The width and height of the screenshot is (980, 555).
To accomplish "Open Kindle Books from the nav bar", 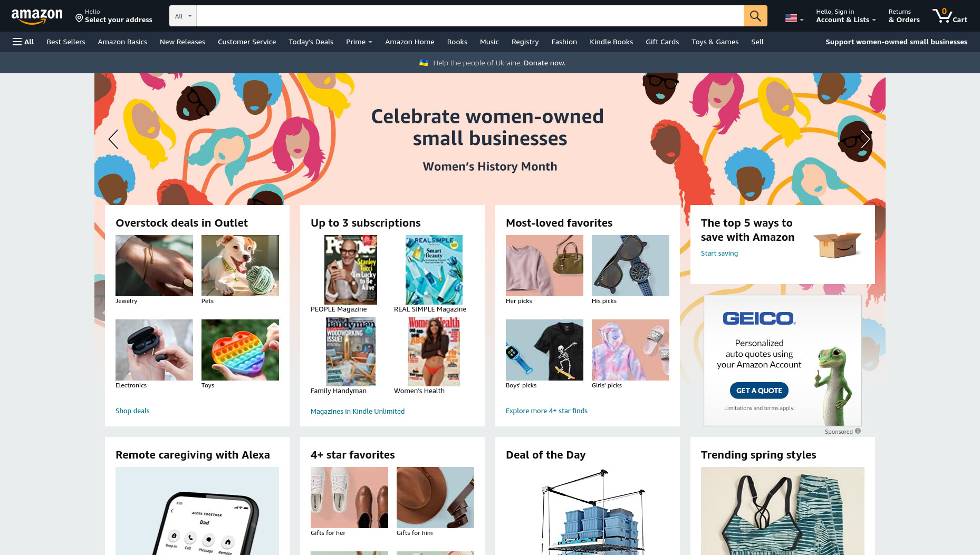I will coord(611,42).
